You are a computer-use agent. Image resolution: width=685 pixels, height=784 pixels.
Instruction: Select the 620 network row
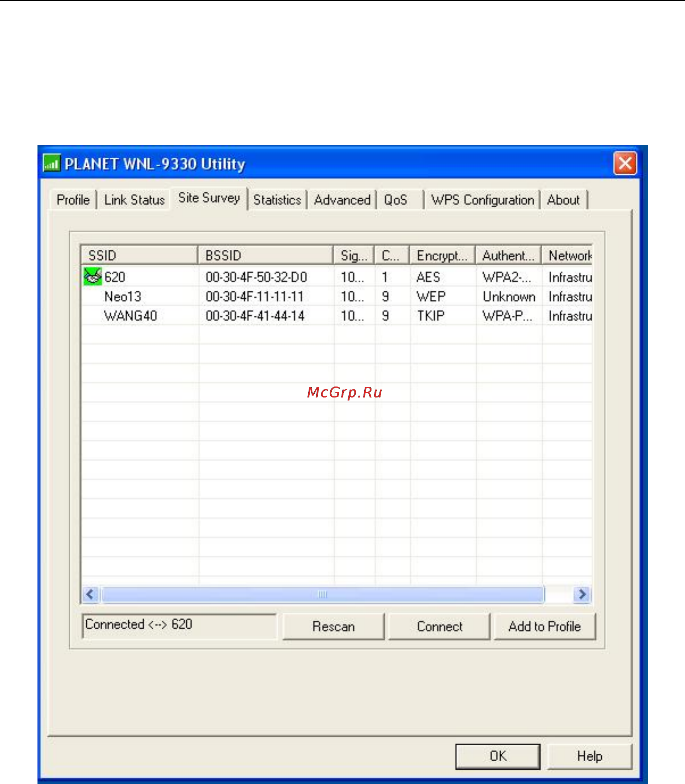[336, 277]
